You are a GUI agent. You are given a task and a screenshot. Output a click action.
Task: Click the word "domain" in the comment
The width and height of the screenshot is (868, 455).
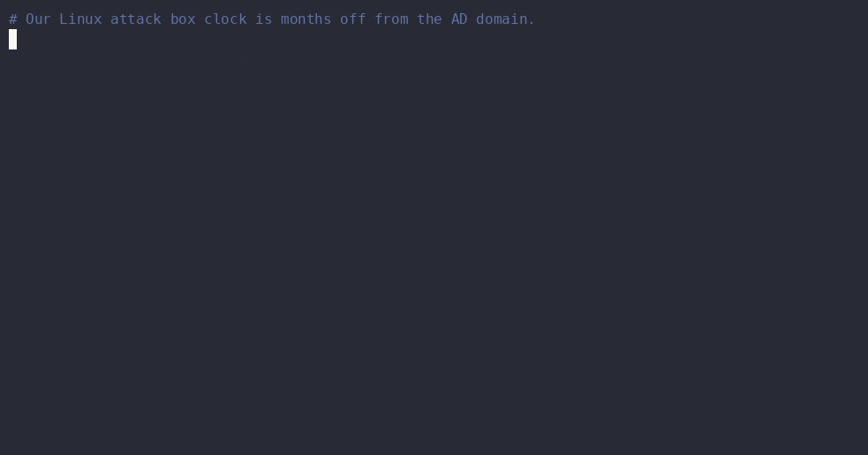(502, 19)
